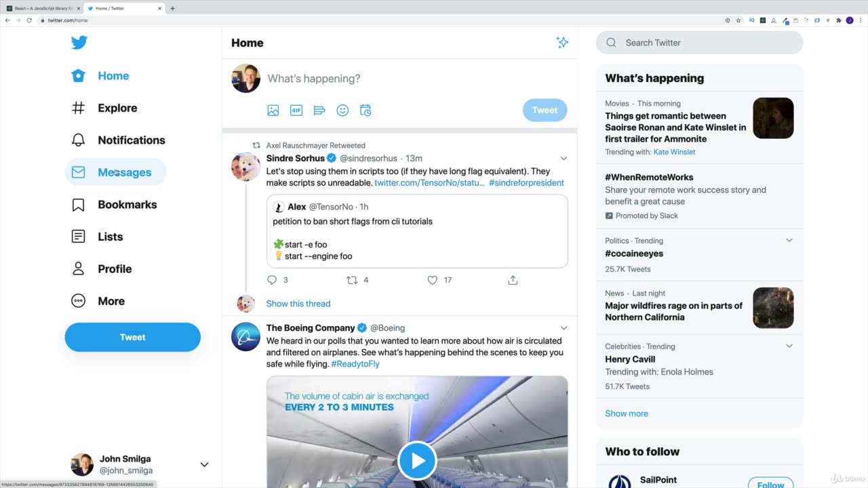The width and height of the screenshot is (868, 488).
Task: Click the browser address bar
Action: point(380,20)
